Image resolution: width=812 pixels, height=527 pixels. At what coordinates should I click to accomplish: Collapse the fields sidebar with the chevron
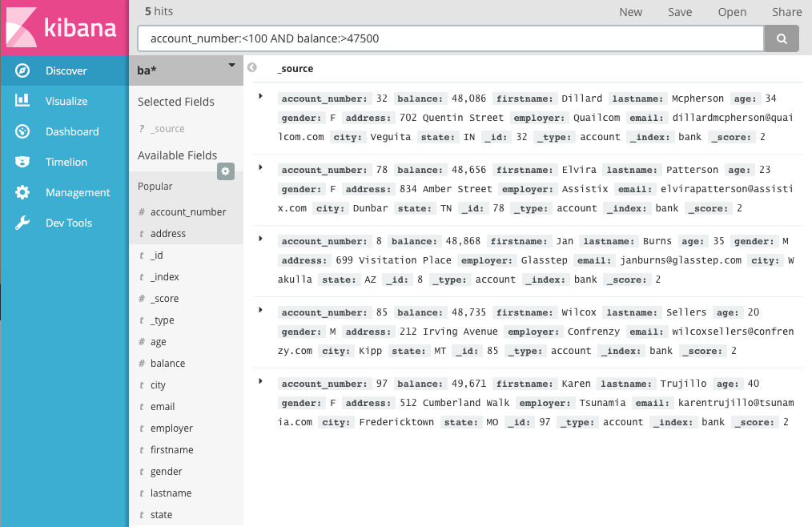point(251,67)
